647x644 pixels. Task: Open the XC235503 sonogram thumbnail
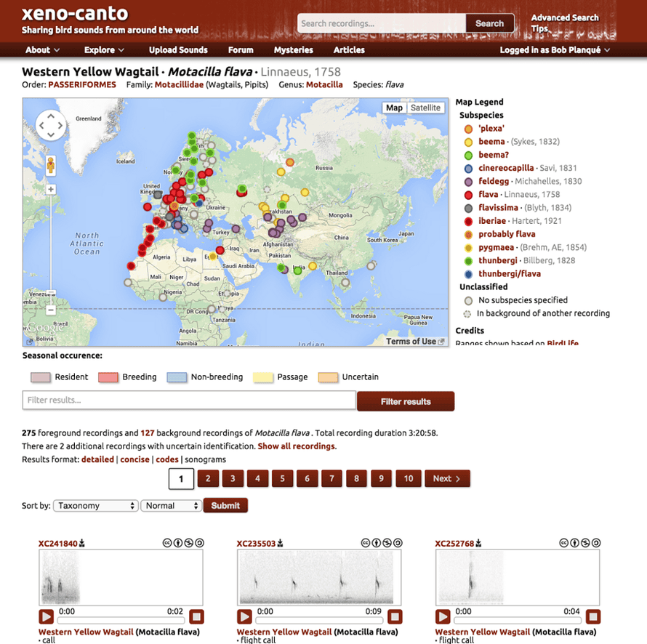tap(319, 577)
